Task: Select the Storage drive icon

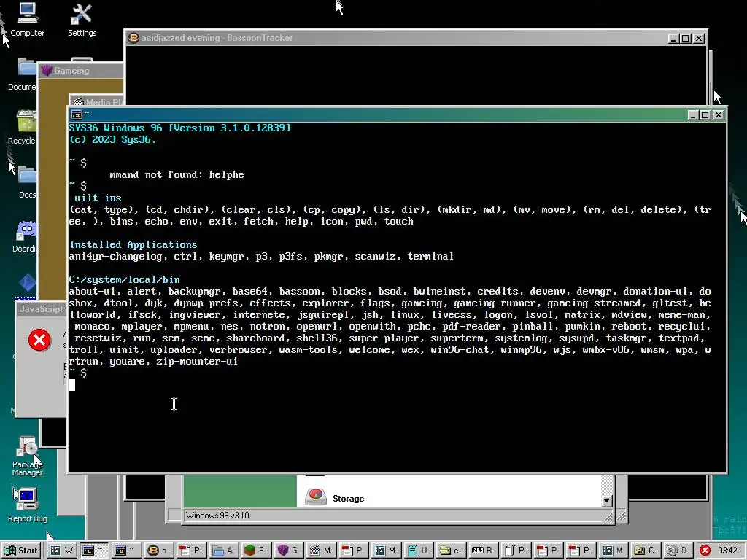Action: (x=315, y=497)
